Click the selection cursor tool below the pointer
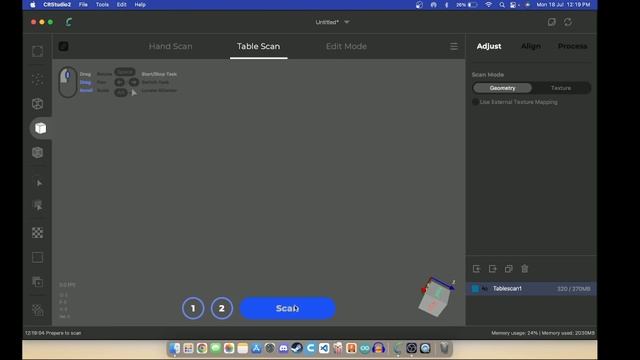Screen dimensions: 640x360 click(38, 205)
